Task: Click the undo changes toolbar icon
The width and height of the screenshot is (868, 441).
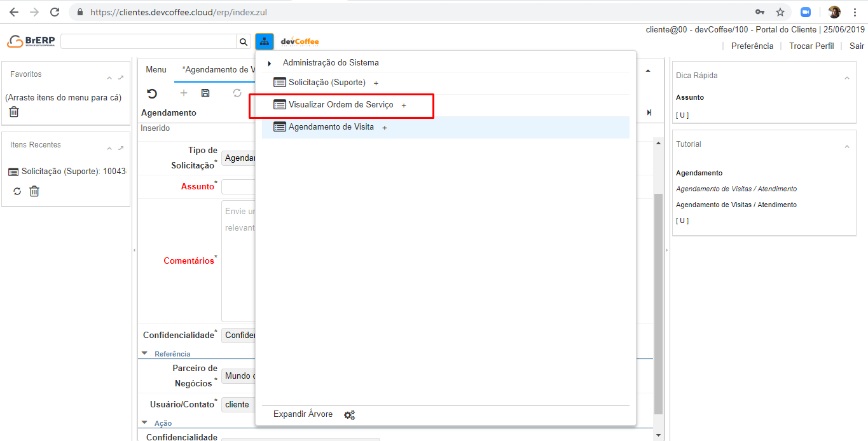Action: [x=152, y=93]
